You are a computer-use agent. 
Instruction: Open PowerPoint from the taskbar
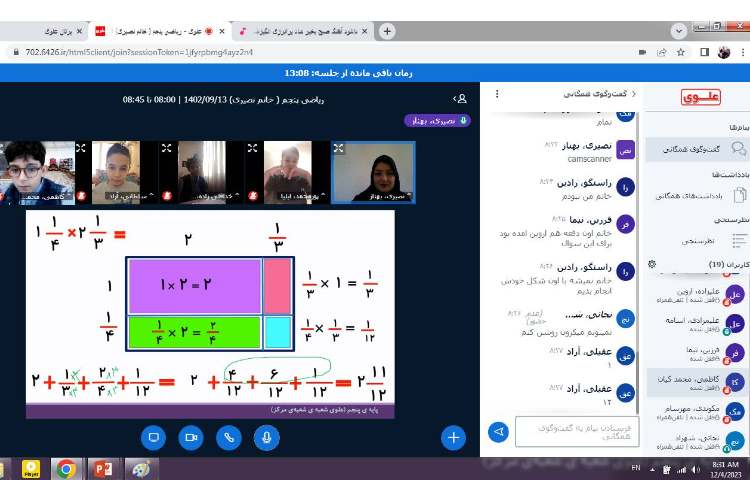[104, 469]
